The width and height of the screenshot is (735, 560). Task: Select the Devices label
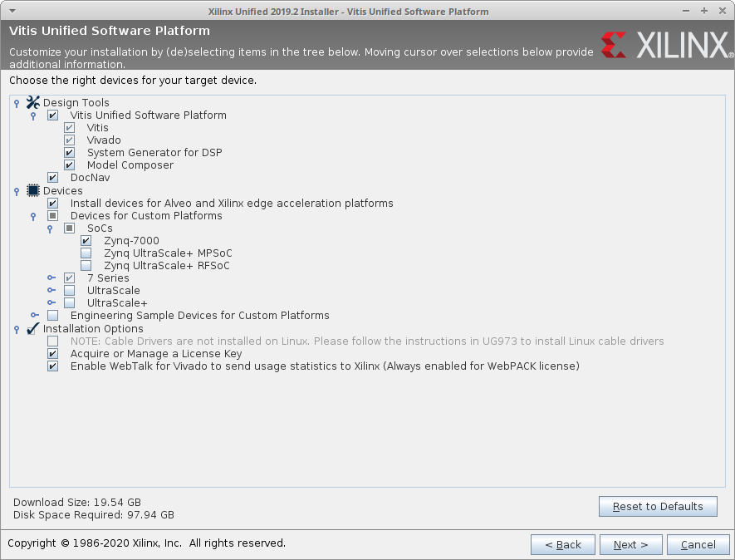point(63,191)
